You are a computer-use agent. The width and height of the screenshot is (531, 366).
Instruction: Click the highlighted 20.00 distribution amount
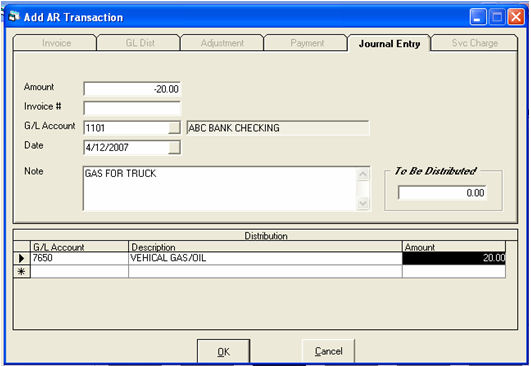454,258
